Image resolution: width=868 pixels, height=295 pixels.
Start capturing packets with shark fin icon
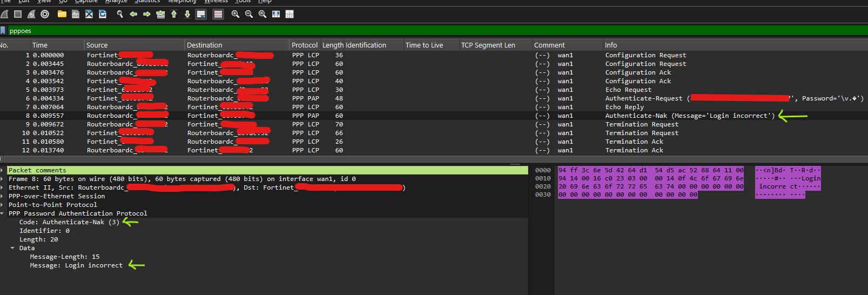click(x=4, y=14)
